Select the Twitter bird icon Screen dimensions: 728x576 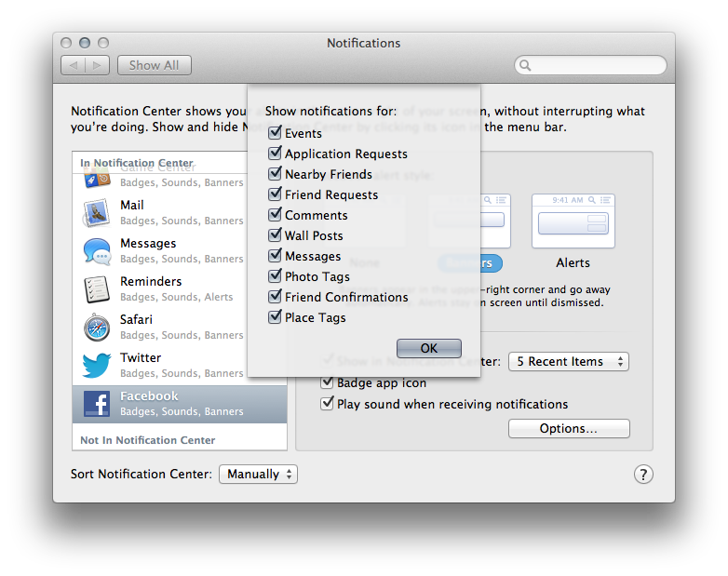97,366
